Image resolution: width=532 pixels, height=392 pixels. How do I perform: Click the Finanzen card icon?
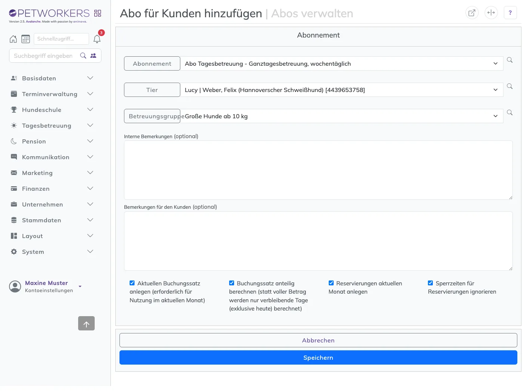14,188
